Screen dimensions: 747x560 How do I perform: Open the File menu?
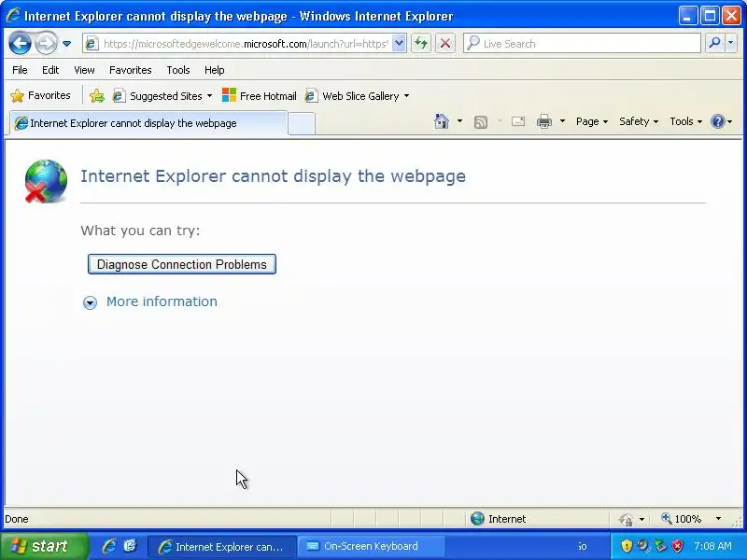click(20, 70)
